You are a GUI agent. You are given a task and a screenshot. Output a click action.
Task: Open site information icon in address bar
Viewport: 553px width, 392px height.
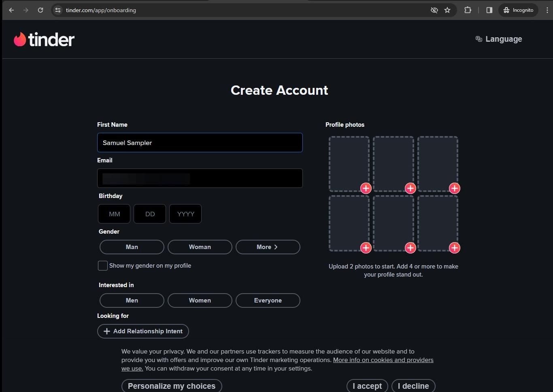click(x=58, y=10)
